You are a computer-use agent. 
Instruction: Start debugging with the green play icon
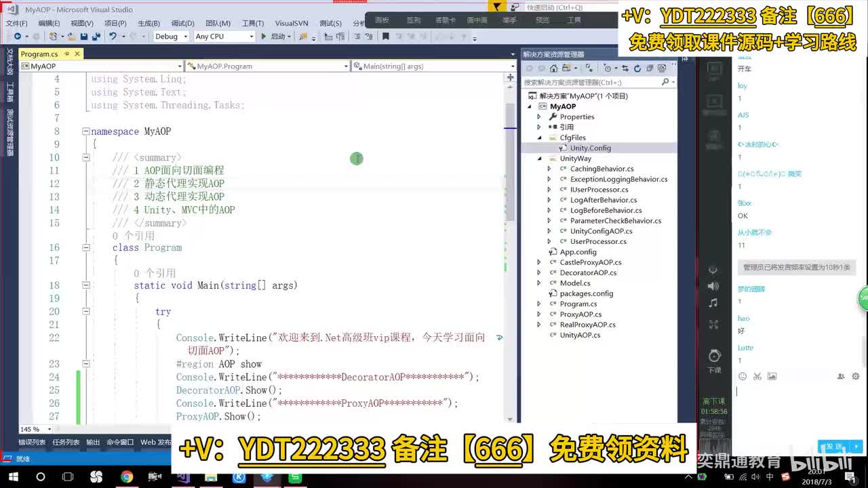click(x=264, y=37)
